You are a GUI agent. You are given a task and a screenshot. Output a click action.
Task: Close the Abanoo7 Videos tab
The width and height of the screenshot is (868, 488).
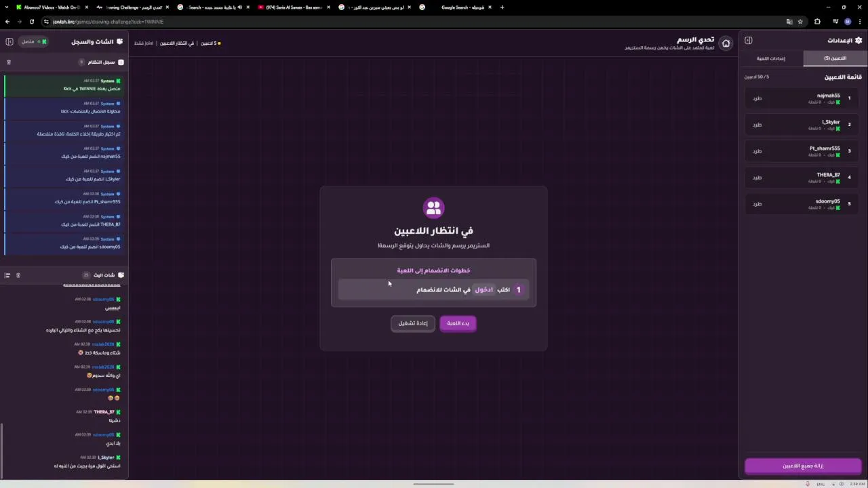(85, 7)
